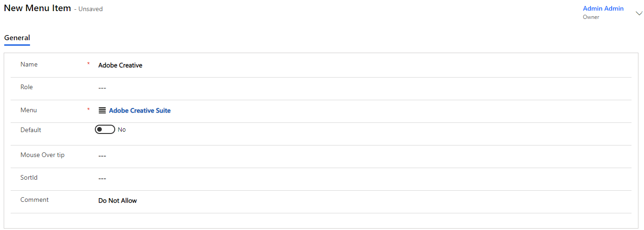The height and width of the screenshot is (230, 644).
Task: Click the Default field label
Action: (31, 130)
